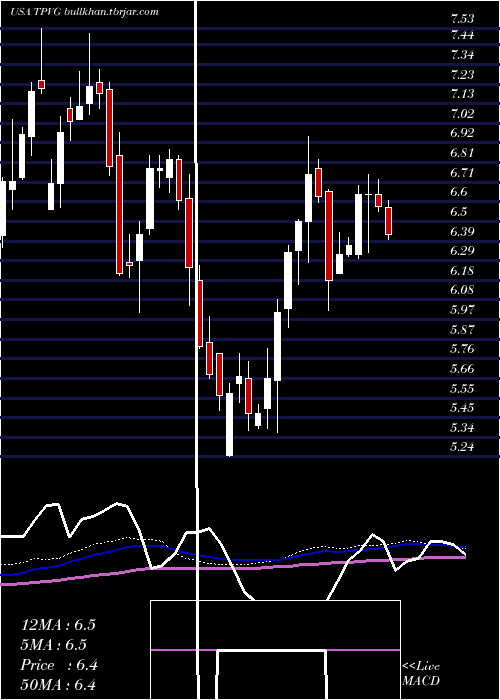Click the USA TPVG bullkhan.tbrjar.com title text
Image resolution: width=500 pixels, height=700 pixels.
[85, 12]
